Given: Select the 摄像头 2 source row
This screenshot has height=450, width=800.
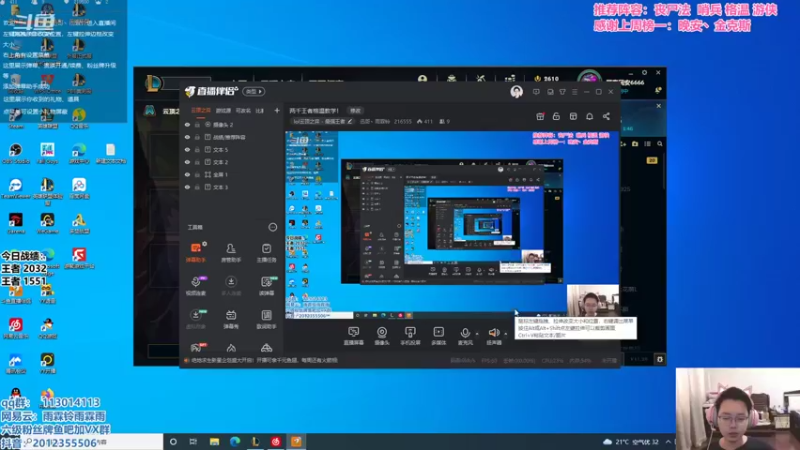Looking at the screenshot, I should pos(232,124).
